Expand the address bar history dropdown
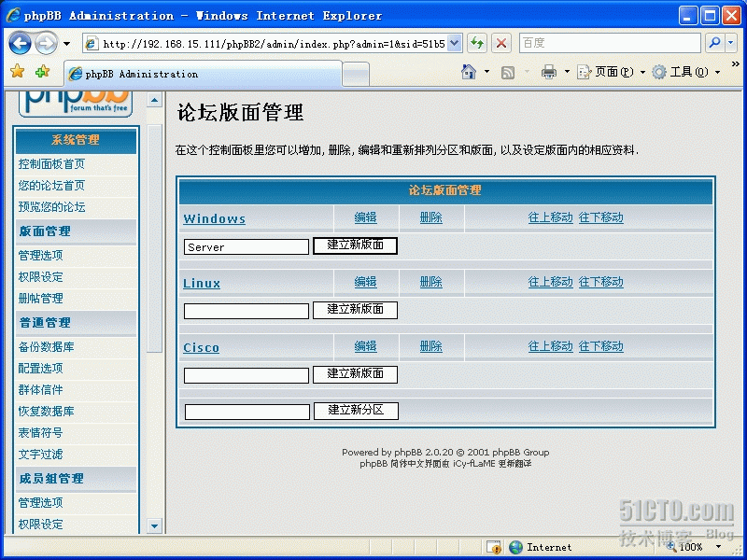This screenshot has height=560, width=747. pos(455,44)
